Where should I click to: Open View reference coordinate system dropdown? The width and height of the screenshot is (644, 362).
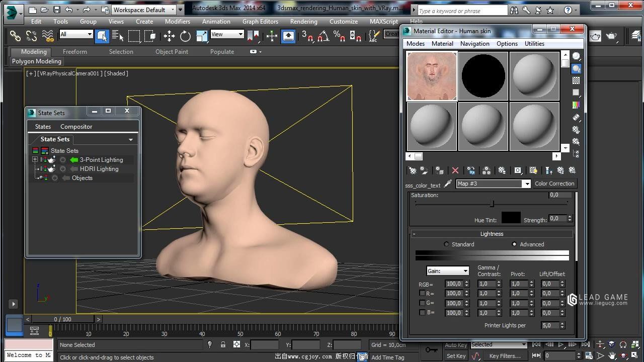coord(227,34)
